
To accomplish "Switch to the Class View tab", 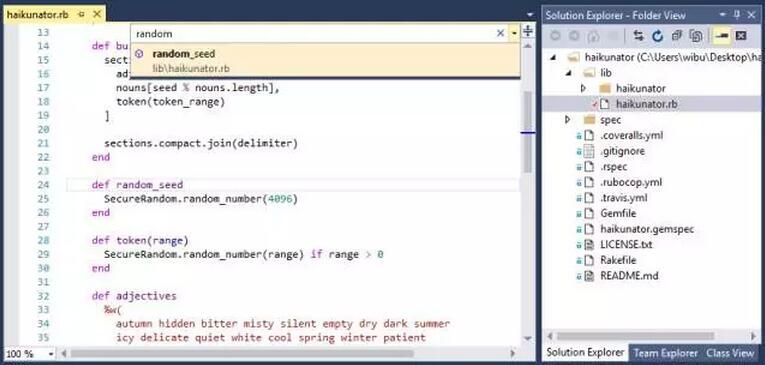I will click(730, 353).
